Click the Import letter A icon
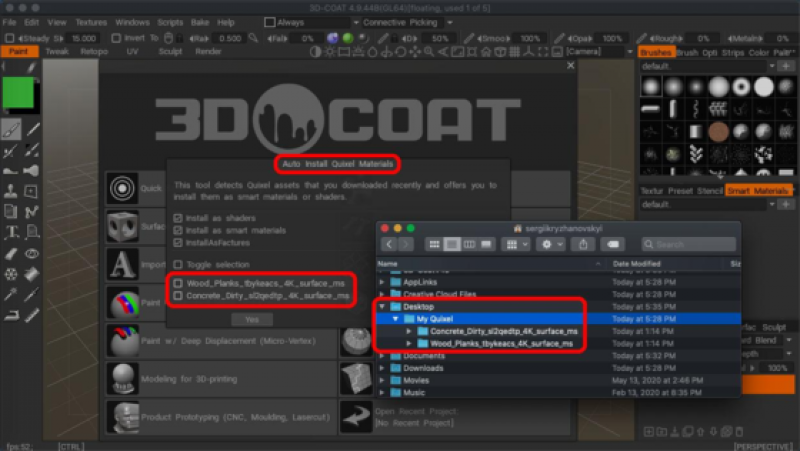Screen dimensions: 800x451 pos(122,264)
